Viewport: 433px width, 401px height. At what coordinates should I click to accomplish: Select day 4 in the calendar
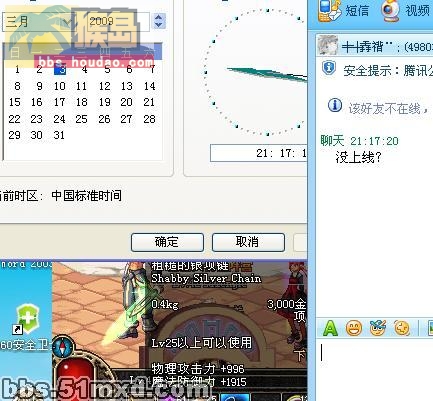84,70
